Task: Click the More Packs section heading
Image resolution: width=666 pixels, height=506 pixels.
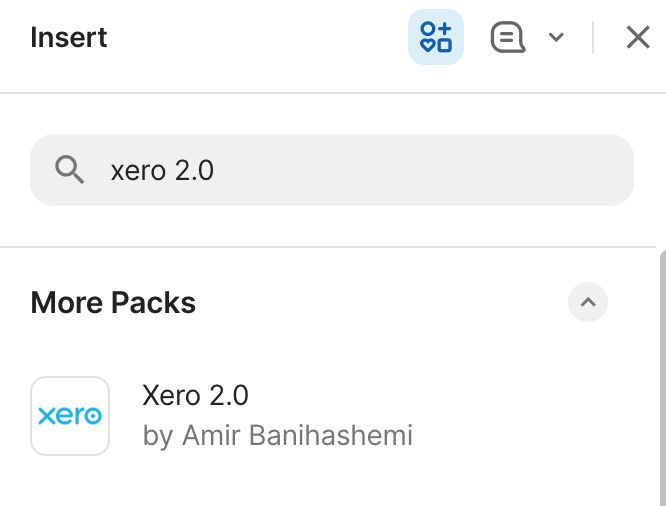Action: point(113,302)
